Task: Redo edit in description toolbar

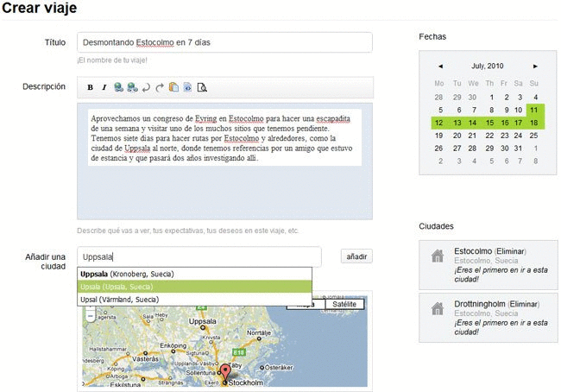Action: pyautogui.click(x=160, y=87)
